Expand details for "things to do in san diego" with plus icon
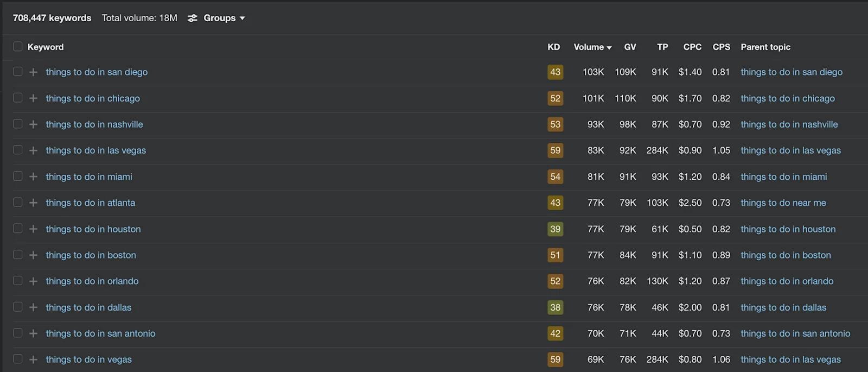This screenshot has width=868, height=372. click(33, 72)
